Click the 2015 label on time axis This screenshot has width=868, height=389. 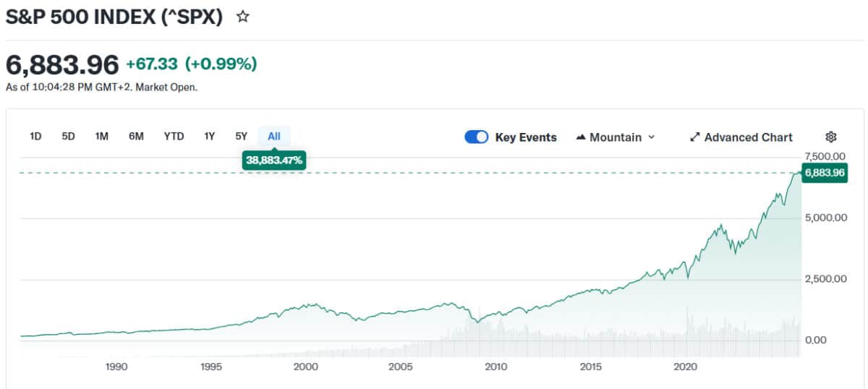[x=590, y=367]
